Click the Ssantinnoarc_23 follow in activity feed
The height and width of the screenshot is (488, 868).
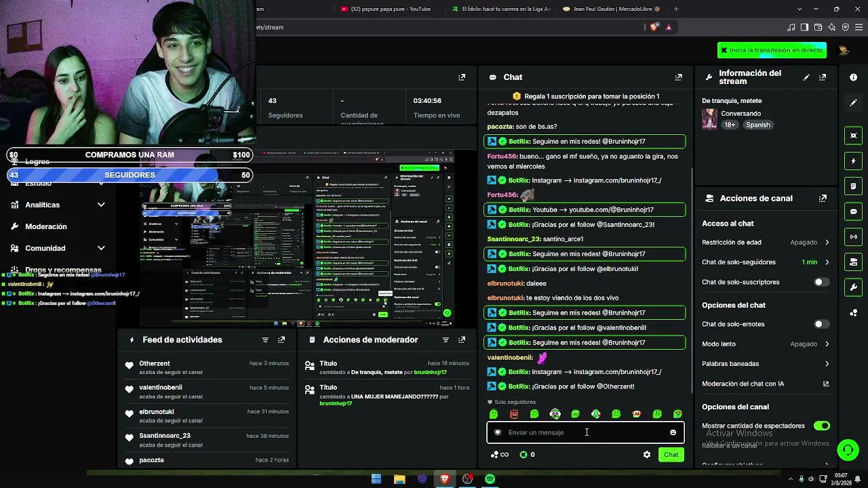click(208, 440)
